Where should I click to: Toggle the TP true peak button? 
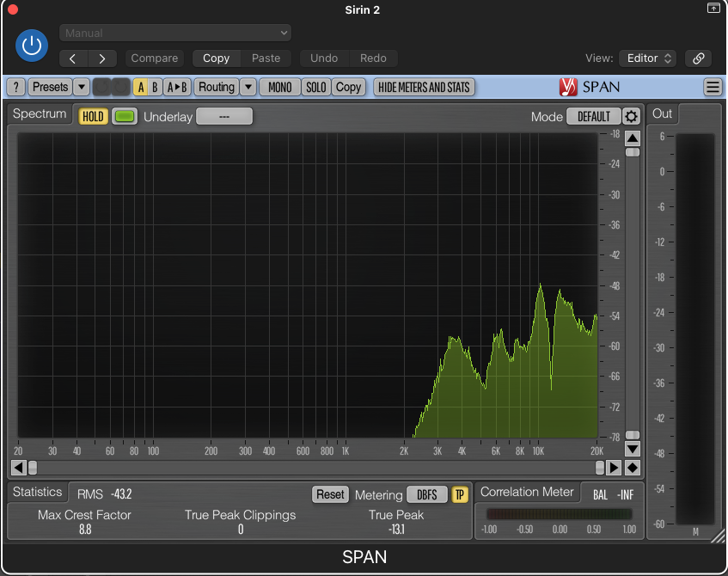[x=459, y=494]
